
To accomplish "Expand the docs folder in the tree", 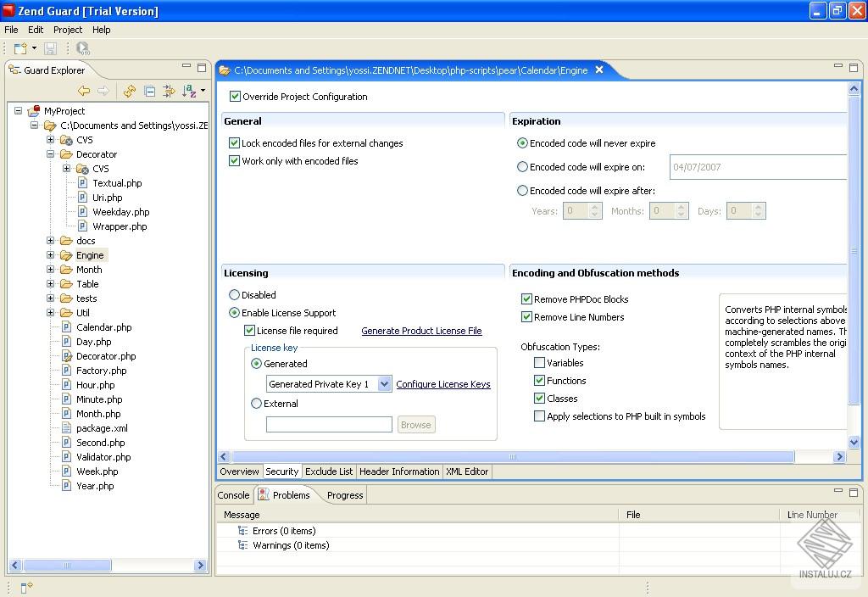I will pos(50,241).
